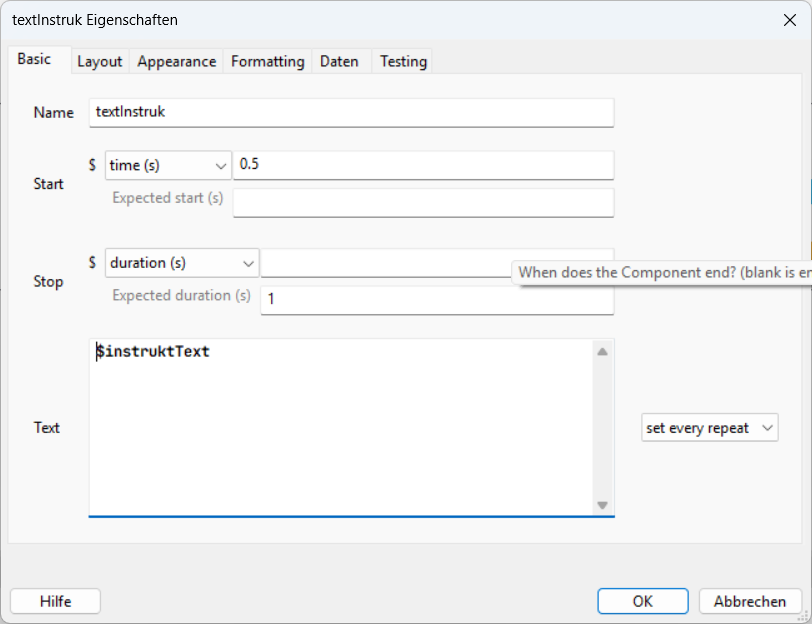Click the Expected duration (s) field
Image resolution: width=812 pixels, height=624 pixels.
pyautogui.click(x=437, y=300)
